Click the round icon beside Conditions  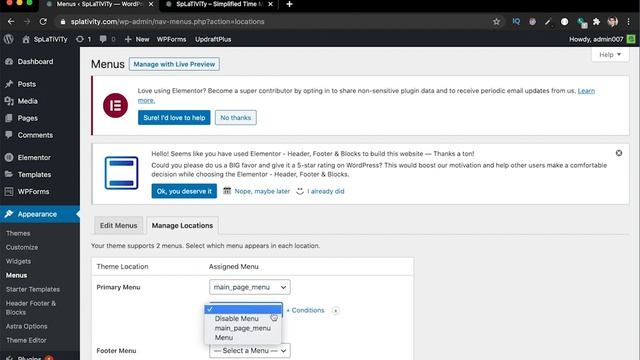coord(336,311)
